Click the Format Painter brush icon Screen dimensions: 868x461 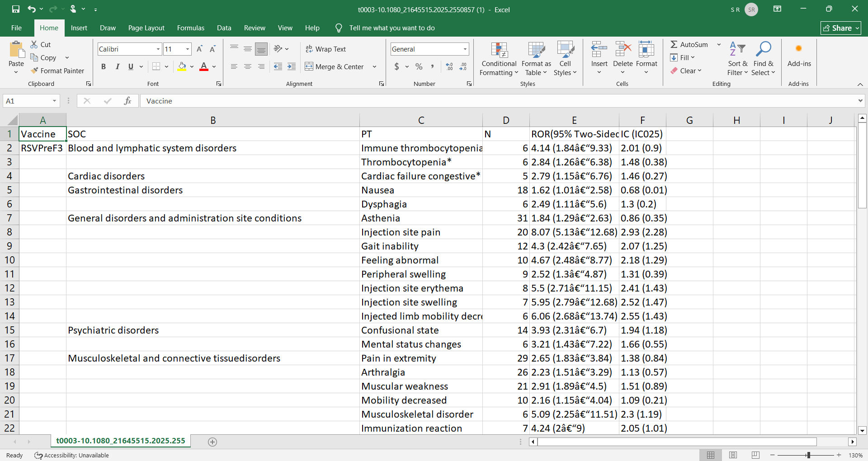pos(34,71)
